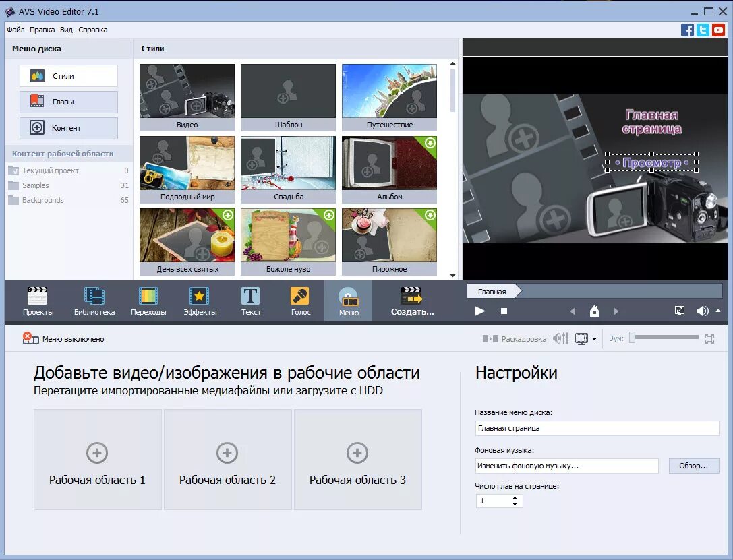Choose the Свадьба menu style
733x560 pixels.
point(288,169)
